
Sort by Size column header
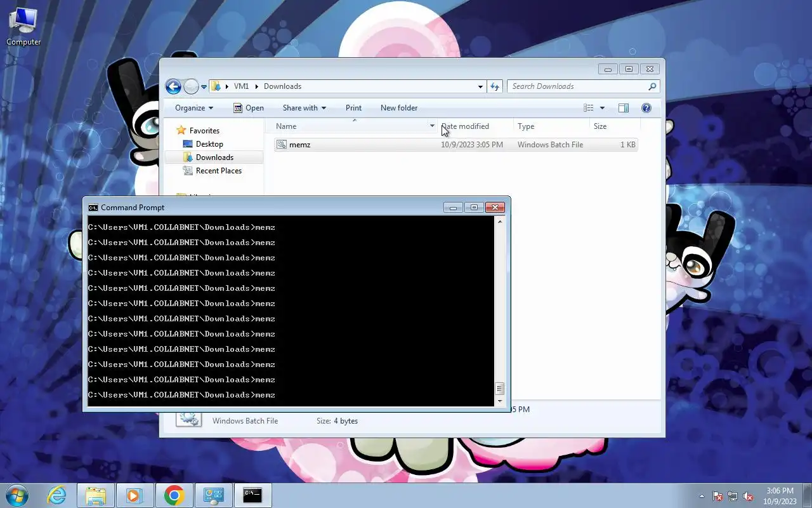tap(600, 126)
